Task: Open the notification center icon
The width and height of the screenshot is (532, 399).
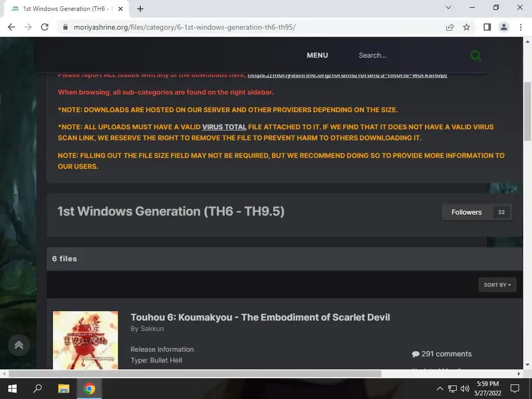Action: 515,389
